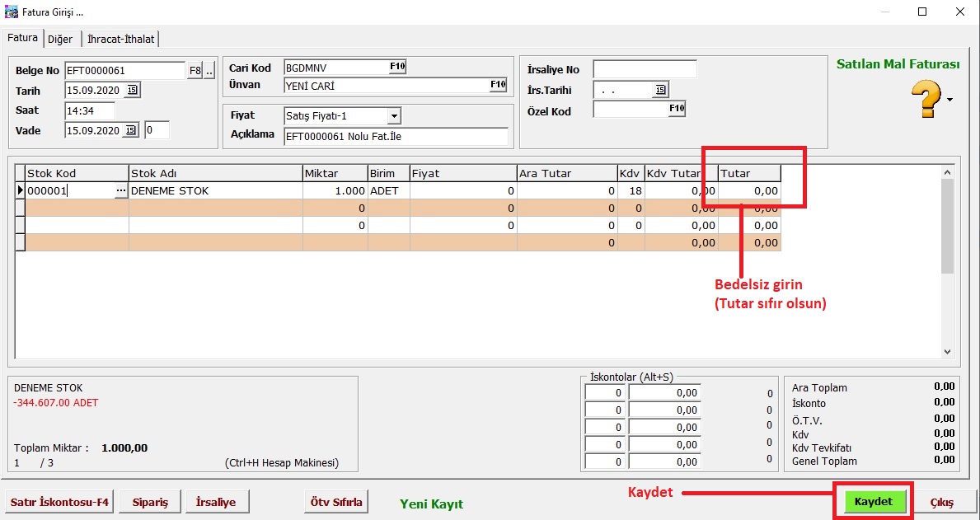Click the small '..' button next to F8
Viewport: 980px width, 520px height.
pos(209,71)
